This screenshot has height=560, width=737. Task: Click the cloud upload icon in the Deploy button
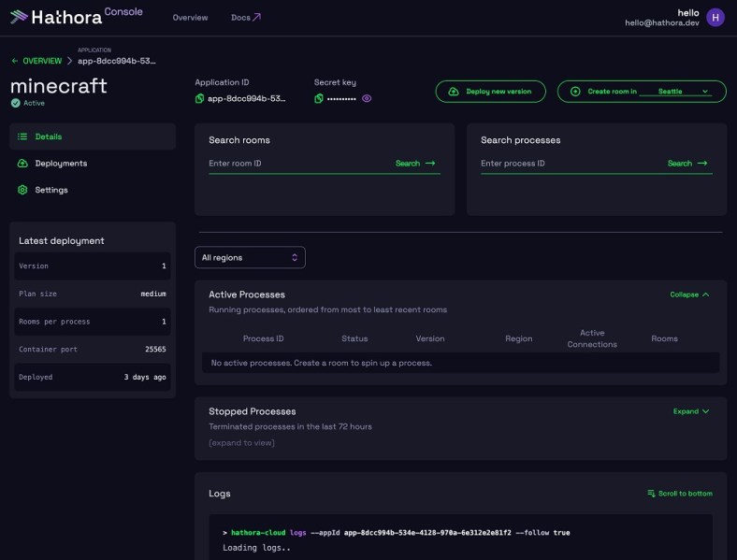454,91
